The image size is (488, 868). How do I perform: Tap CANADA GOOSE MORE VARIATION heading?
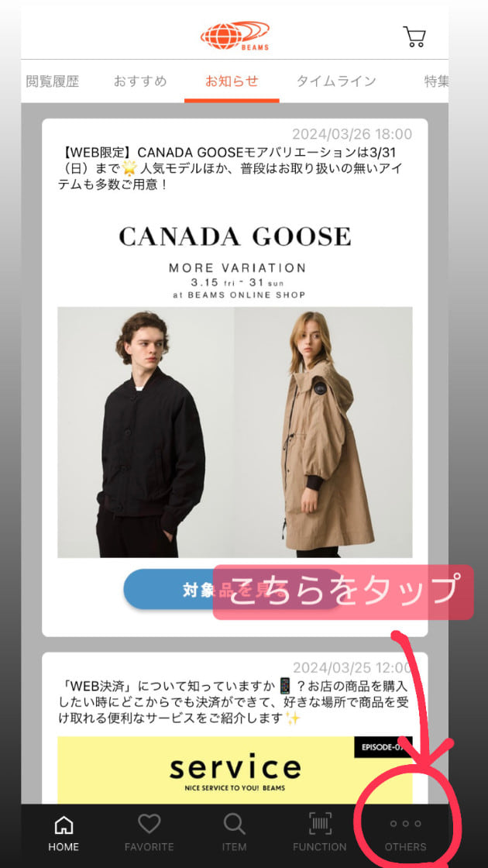coord(235,261)
